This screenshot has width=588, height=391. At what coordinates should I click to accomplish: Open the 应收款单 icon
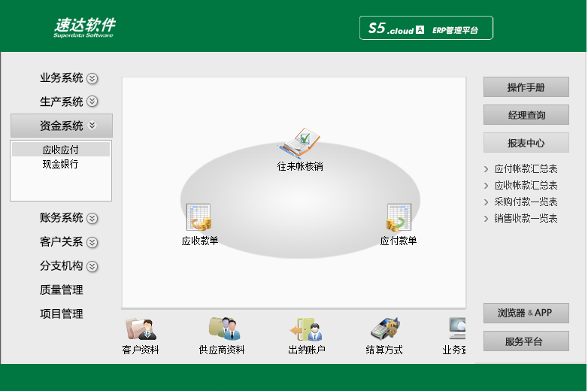coord(199,217)
